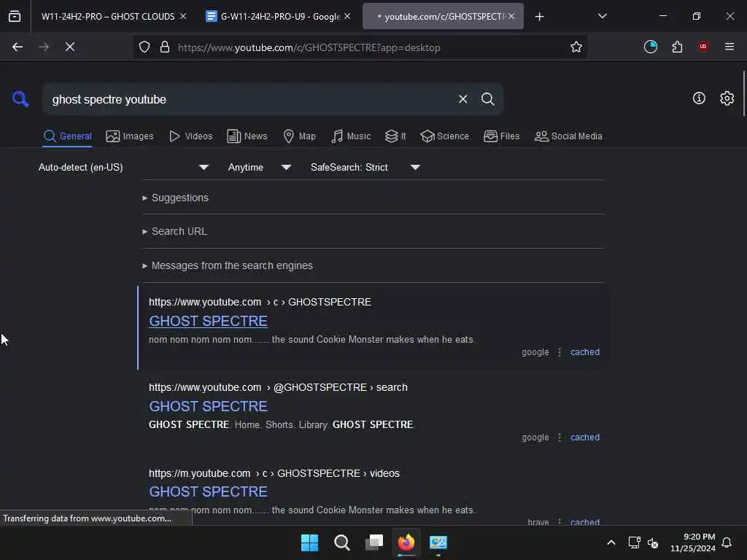This screenshot has width=747, height=560.
Task: Open search preferences gear icon
Action: click(x=727, y=98)
